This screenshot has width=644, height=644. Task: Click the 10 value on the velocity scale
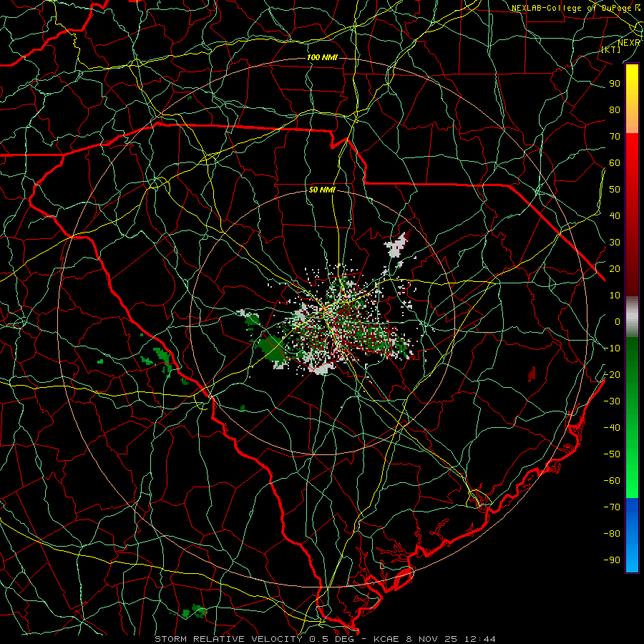click(615, 295)
